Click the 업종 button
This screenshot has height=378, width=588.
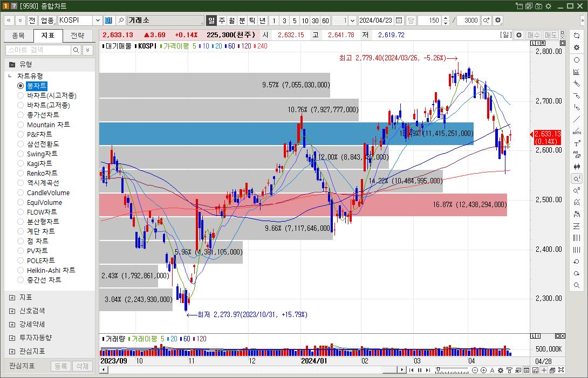point(47,20)
